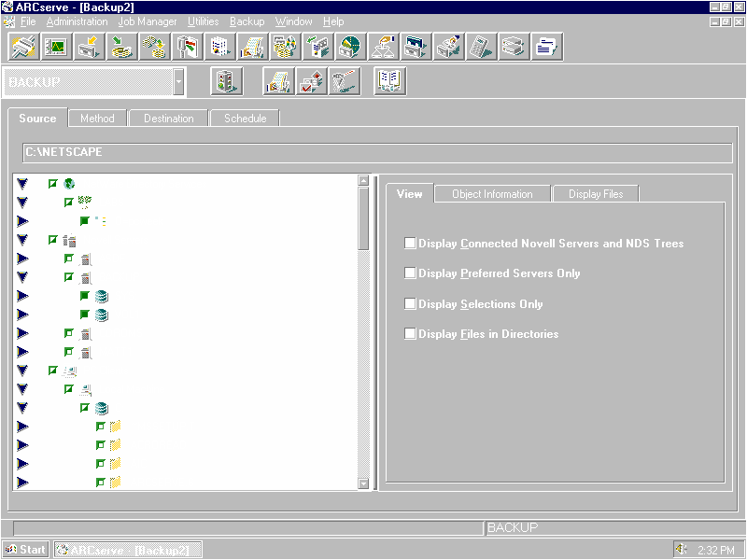Click the office building chart toolbar icon
This screenshot has width=747, height=560.
[x=220, y=47]
